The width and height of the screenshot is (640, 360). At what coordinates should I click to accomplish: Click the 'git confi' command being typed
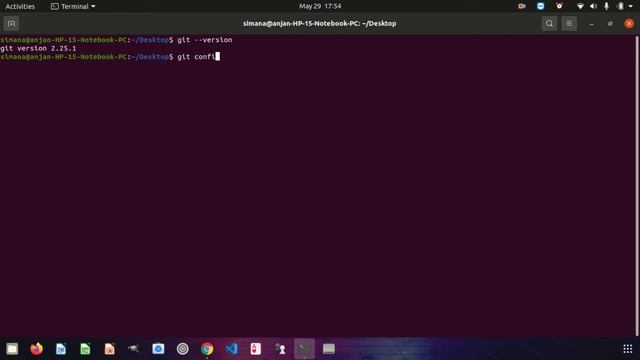click(x=196, y=57)
